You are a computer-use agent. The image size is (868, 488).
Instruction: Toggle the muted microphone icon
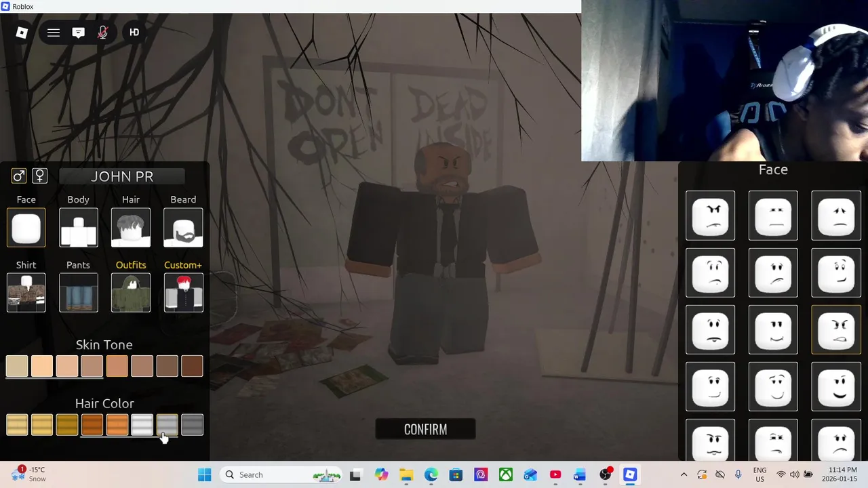pyautogui.click(x=103, y=33)
